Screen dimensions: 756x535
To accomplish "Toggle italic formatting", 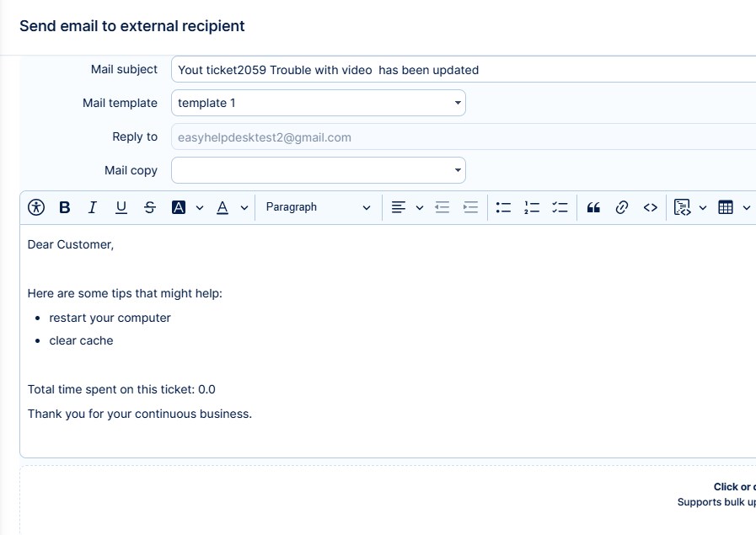I will [93, 207].
